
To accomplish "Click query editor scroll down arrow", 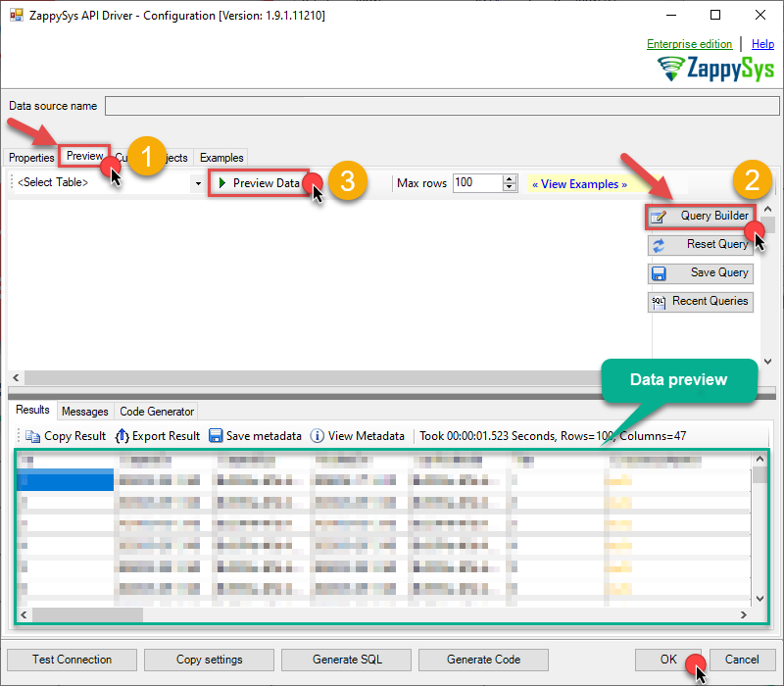I will [768, 361].
